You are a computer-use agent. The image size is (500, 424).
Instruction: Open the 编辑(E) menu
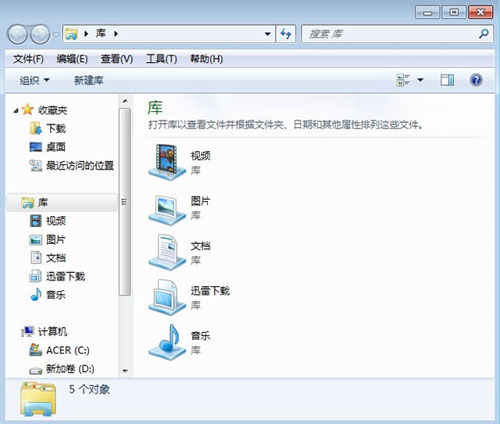pos(72,59)
